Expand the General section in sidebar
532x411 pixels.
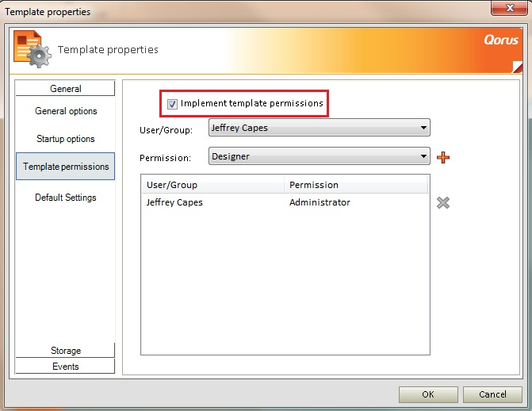[x=65, y=88]
